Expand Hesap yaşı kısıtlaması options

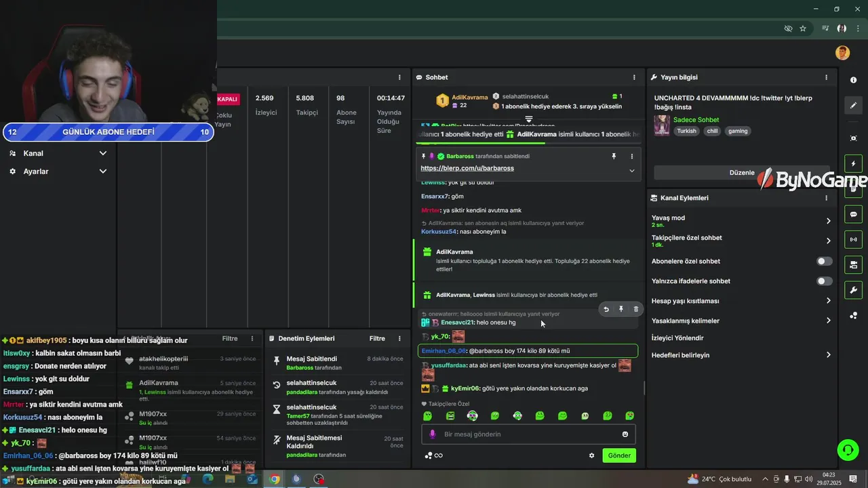point(828,300)
